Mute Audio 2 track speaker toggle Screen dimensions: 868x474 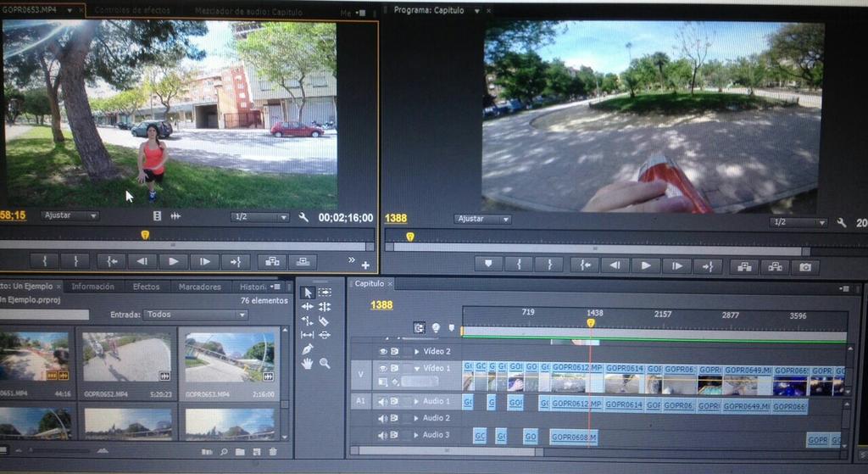click(382, 419)
